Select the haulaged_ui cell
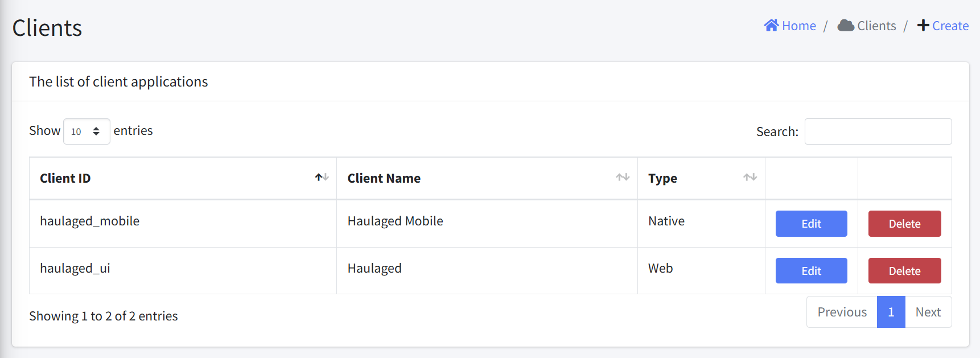The height and width of the screenshot is (358, 980). tap(183, 270)
